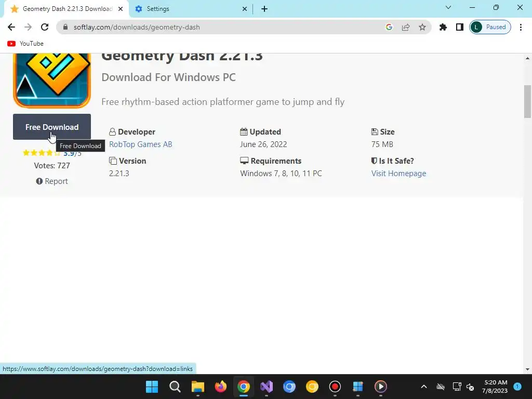The image size is (532, 399).
Task: Open a new tab
Action: coord(264,9)
